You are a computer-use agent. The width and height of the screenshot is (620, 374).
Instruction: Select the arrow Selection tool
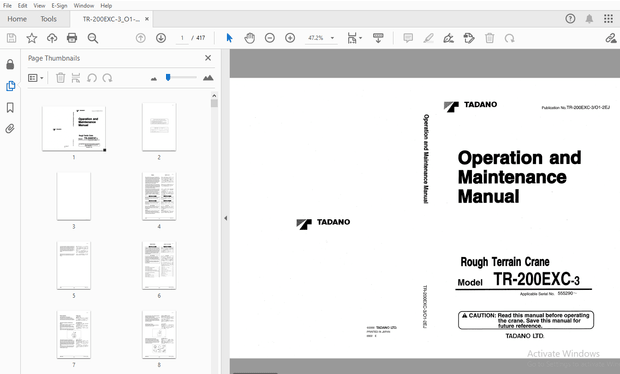229,38
